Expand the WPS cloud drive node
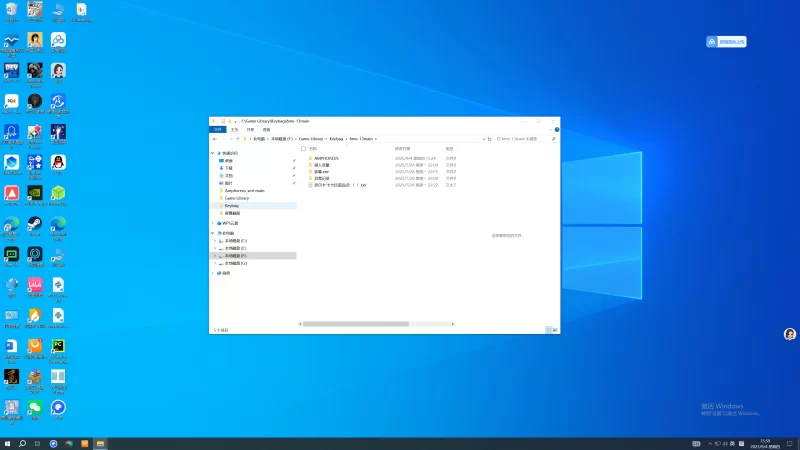Screen dimensions: 800x450 coord(213,223)
